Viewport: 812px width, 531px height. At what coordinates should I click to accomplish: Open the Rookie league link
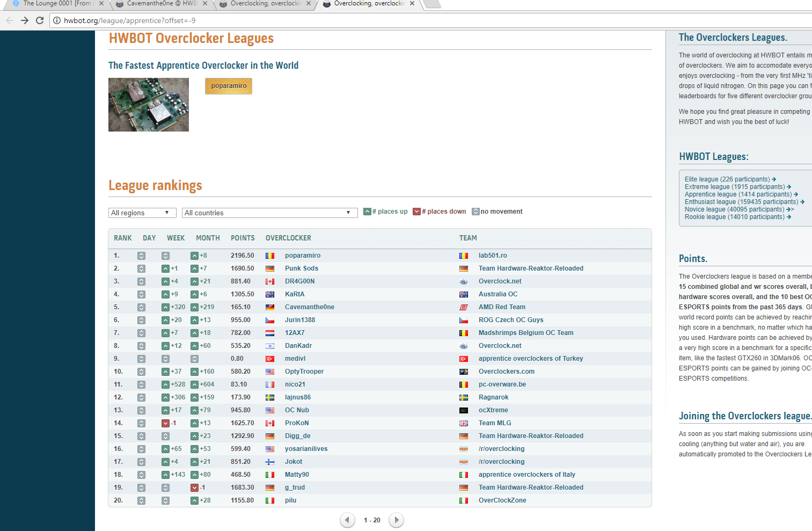point(738,217)
